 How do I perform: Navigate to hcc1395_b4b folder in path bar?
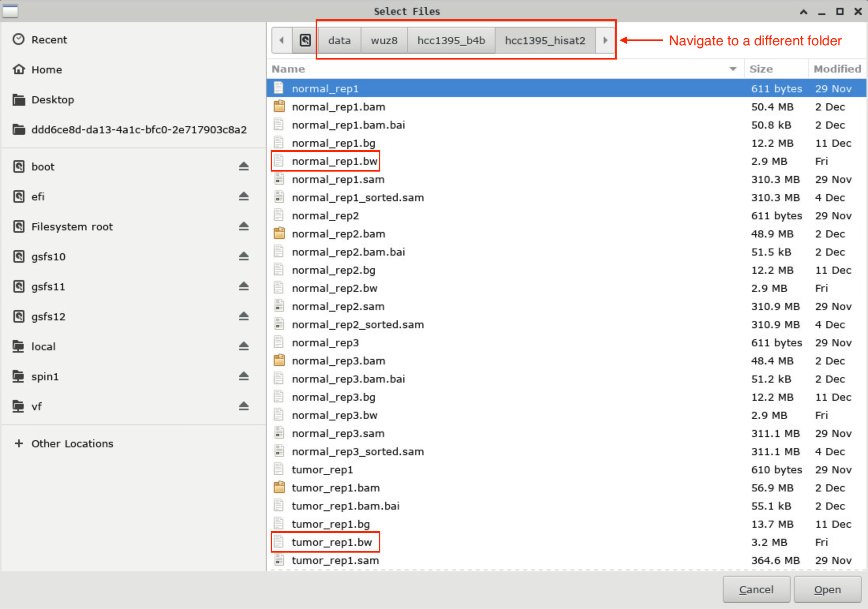click(451, 40)
